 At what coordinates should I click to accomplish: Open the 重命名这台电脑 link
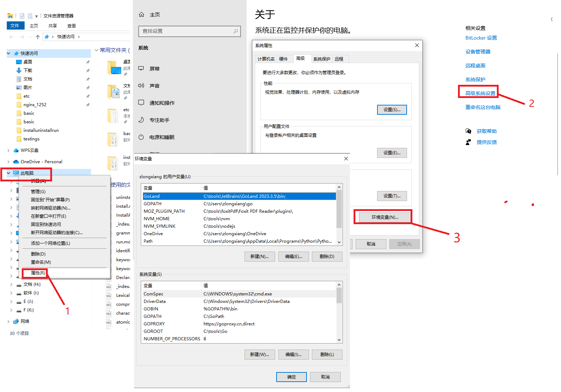click(x=483, y=107)
